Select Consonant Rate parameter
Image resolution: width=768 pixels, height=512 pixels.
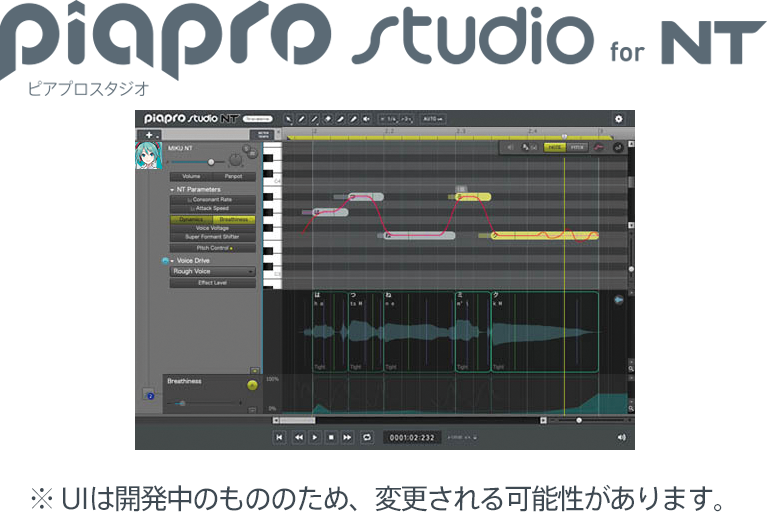(x=213, y=199)
